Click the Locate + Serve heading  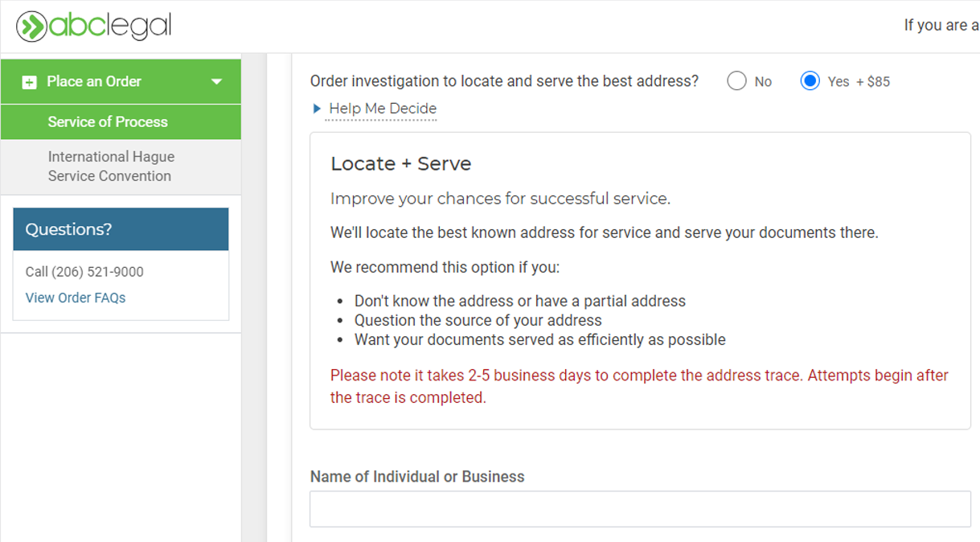[400, 164]
